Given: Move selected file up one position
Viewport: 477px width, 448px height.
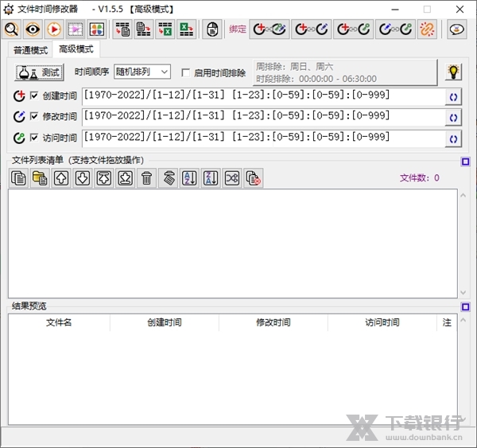Looking at the screenshot, I should (61, 178).
